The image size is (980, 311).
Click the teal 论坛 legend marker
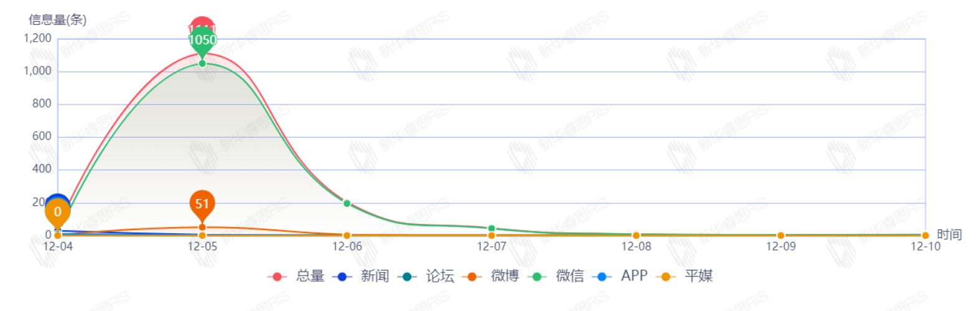pyautogui.click(x=407, y=276)
